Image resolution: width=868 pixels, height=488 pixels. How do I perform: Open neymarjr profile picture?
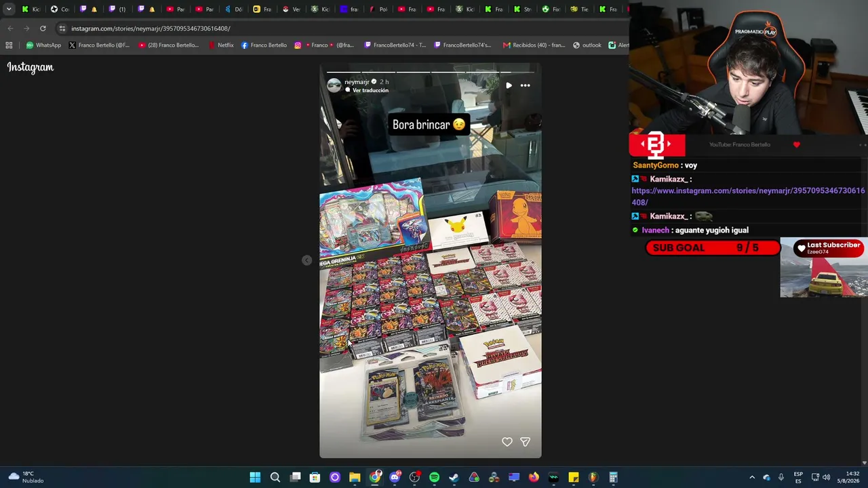tap(334, 85)
